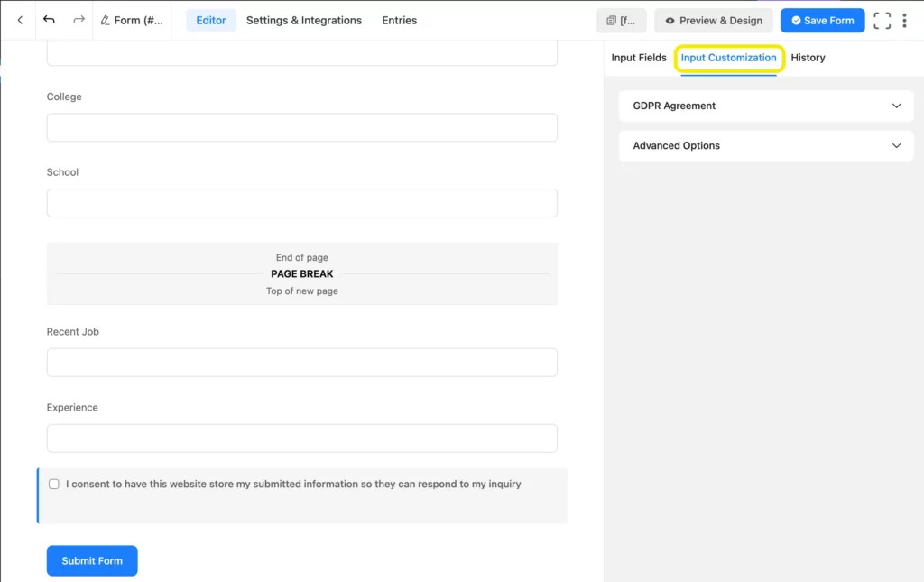Undo the last change

49,20
